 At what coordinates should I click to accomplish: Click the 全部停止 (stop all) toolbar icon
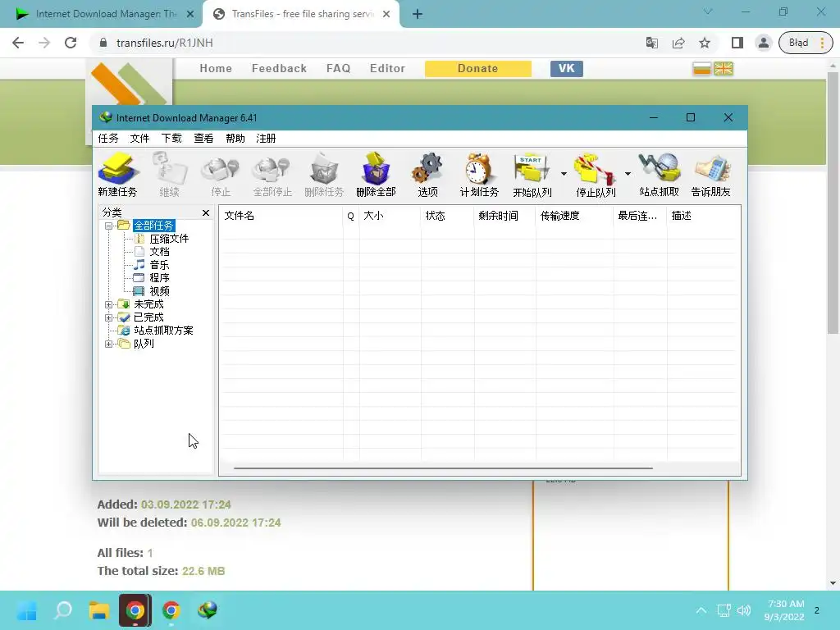pos(272,174)
